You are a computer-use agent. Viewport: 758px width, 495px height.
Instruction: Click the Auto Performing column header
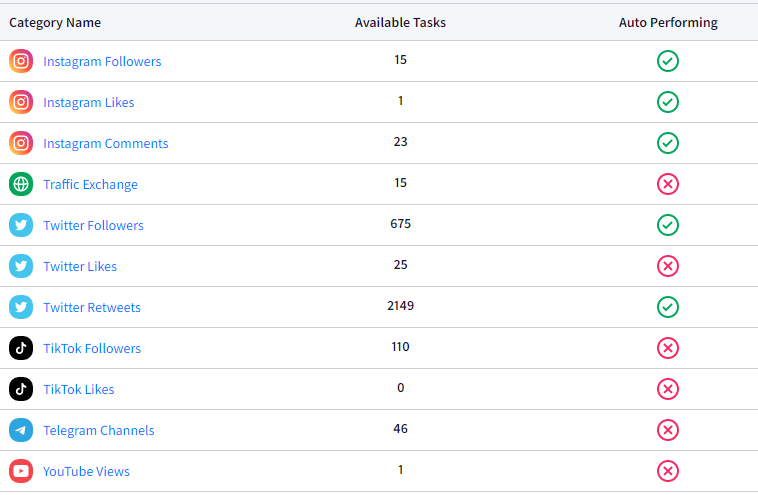point(668,23)
